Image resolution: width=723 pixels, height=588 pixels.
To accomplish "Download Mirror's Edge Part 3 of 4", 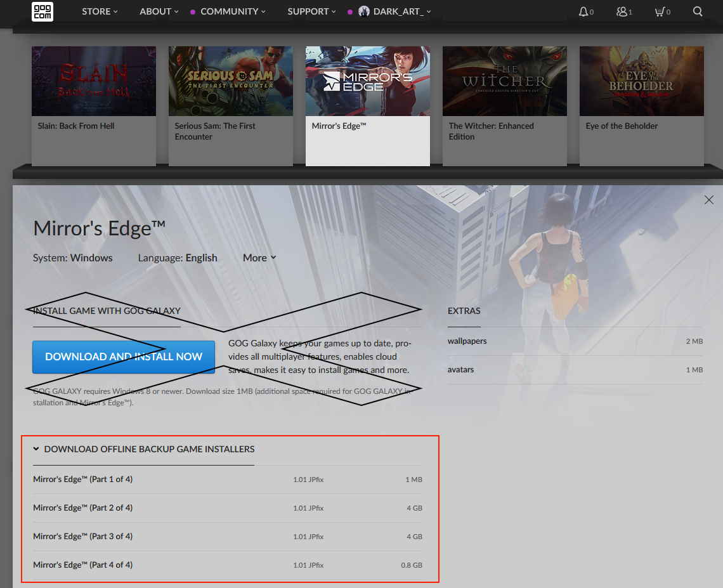I will point(227,537).
